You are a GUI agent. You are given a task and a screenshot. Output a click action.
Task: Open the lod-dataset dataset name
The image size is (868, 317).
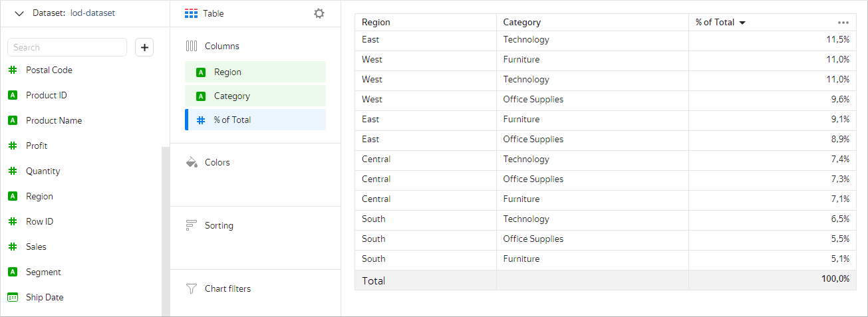92,13
